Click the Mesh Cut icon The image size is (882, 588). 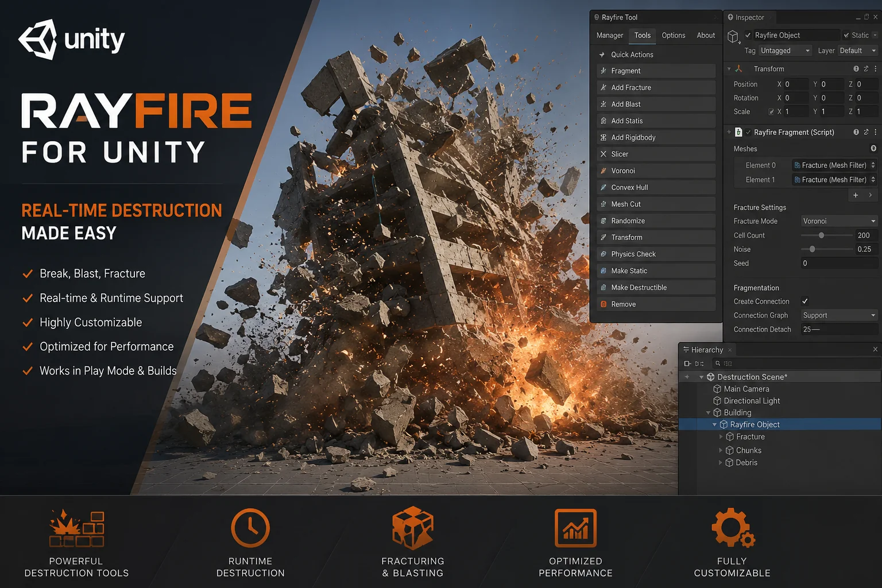[604, 204]
